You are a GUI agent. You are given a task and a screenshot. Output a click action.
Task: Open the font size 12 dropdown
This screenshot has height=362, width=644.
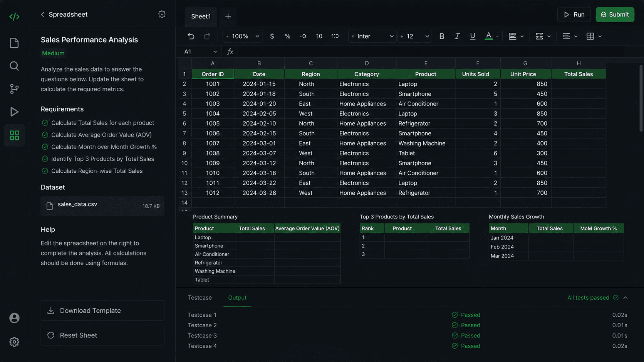(414, 36)
